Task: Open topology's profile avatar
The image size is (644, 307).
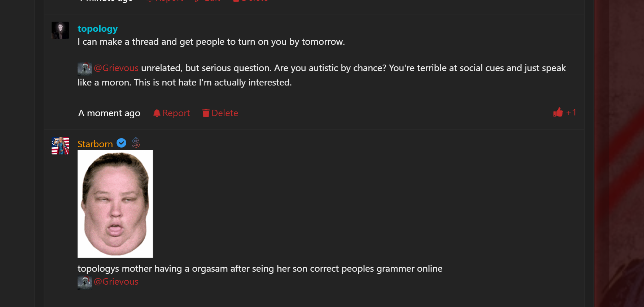Action: tap(60, 30)
